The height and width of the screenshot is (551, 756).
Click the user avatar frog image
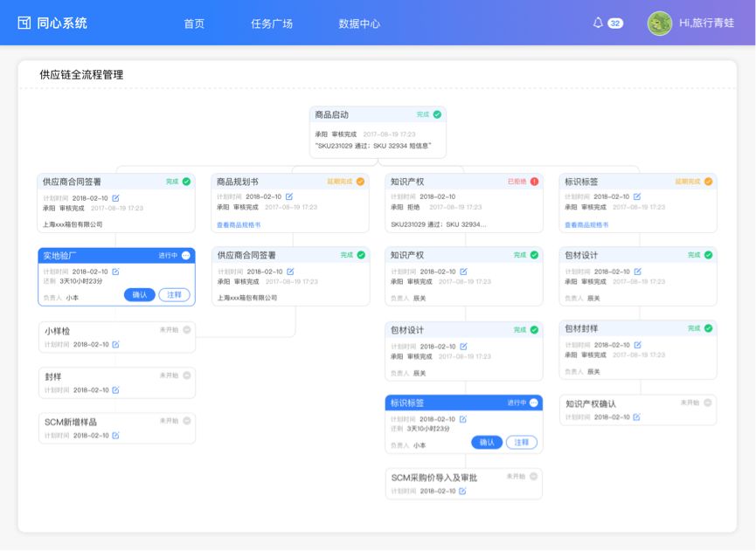click(x=660, y=23)
